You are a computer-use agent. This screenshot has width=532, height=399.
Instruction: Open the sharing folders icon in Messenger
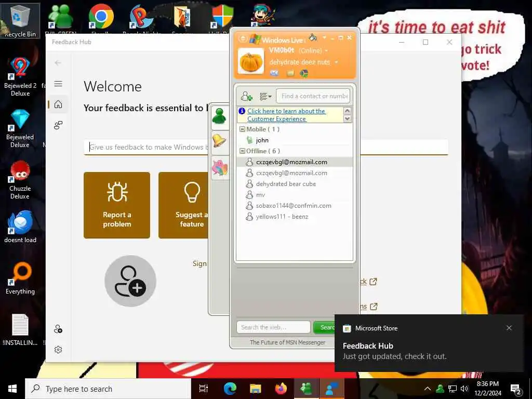pyautogui.click(x=290, y=73)
